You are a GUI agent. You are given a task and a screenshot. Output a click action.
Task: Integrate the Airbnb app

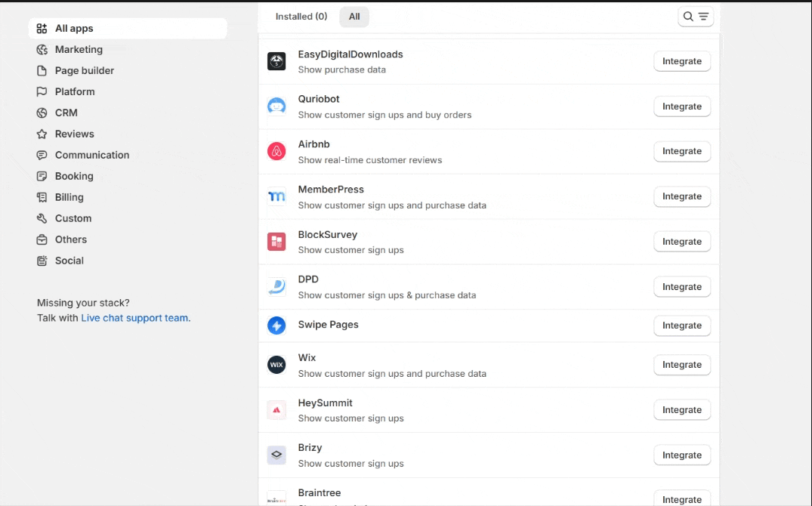681,152
